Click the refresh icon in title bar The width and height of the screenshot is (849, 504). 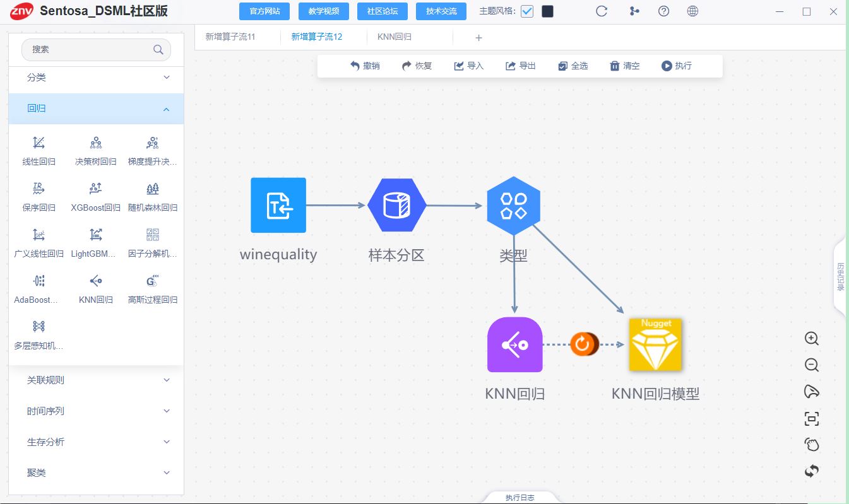pyautogui.click(x=602, y=11)
